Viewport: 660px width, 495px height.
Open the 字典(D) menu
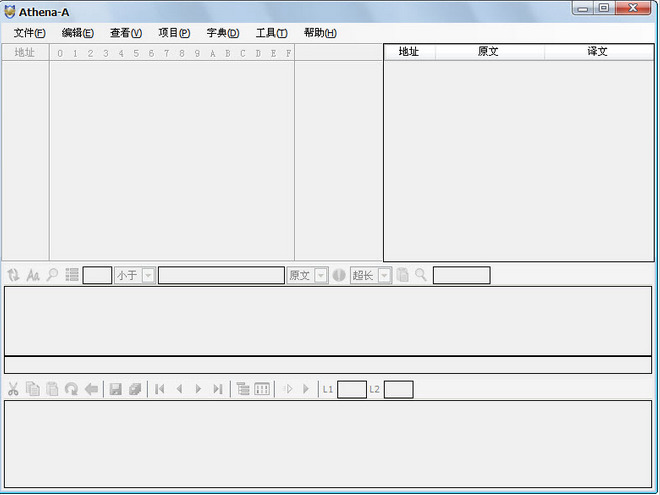pos(223,33)
